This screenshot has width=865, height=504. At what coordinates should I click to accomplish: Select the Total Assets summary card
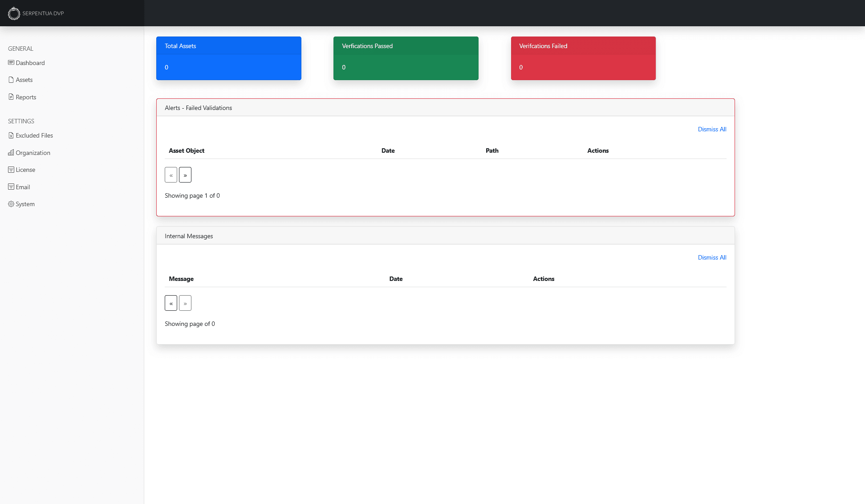pyautogui.click(x=228, y=58)
